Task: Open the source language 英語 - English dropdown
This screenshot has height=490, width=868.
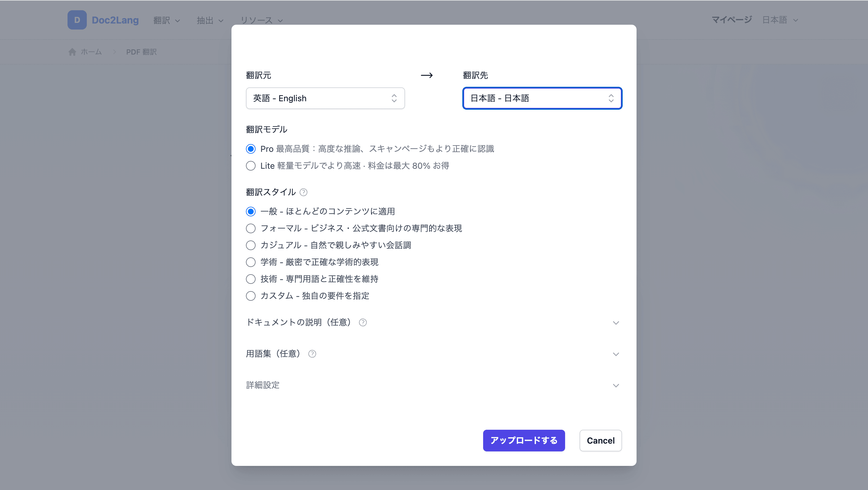Action: click(x=325, y=98)
